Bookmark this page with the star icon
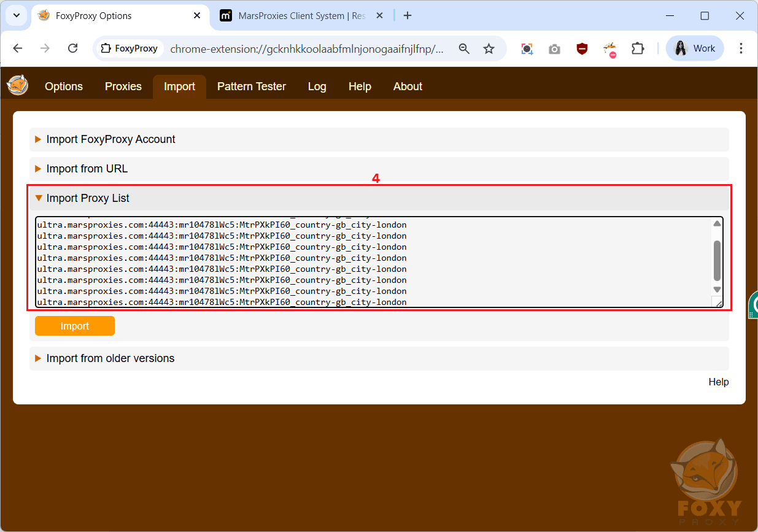 (489, 48)
